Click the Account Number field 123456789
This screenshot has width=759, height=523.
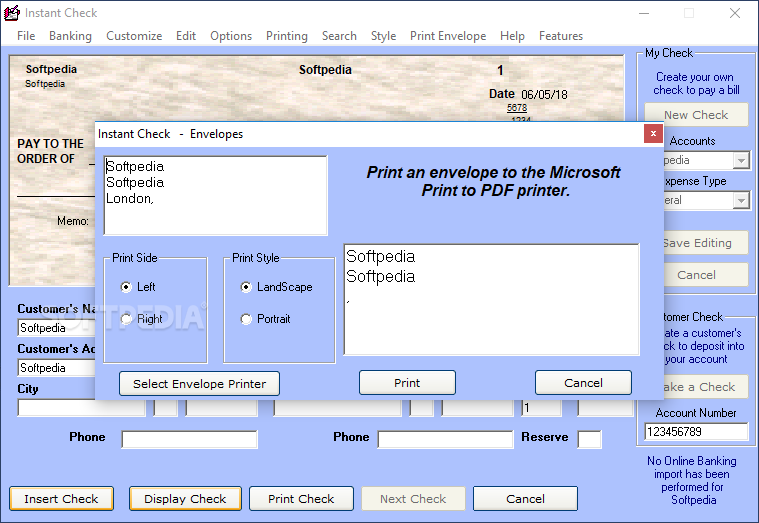(696, 431)
